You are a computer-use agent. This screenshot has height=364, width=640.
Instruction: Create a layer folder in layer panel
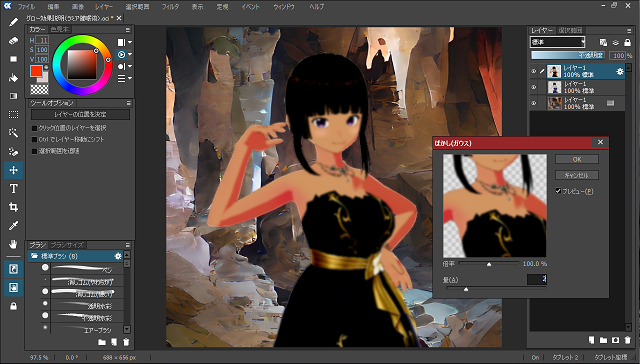[x=603, y=340]
